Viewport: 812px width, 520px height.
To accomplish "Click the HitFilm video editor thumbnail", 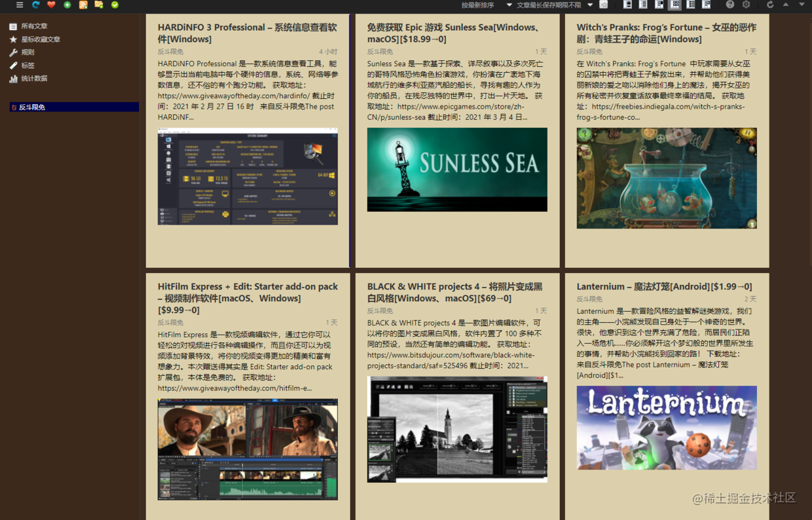I will click(248, 449).
